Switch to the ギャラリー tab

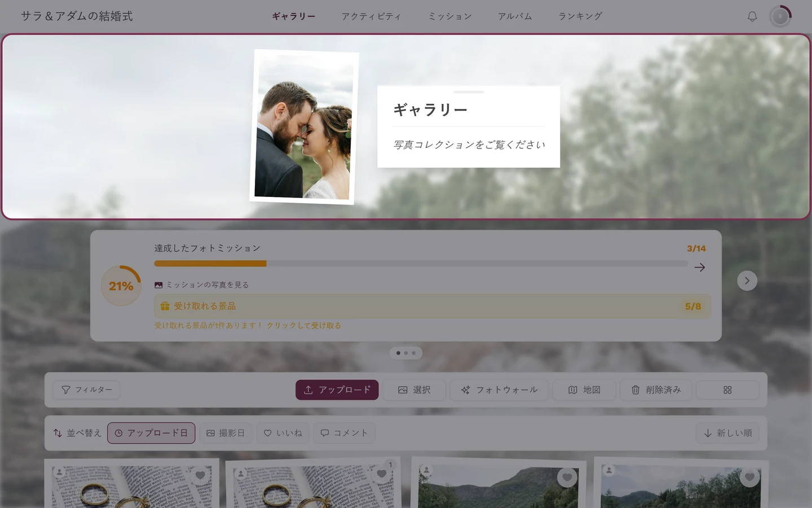click(294, 16)
